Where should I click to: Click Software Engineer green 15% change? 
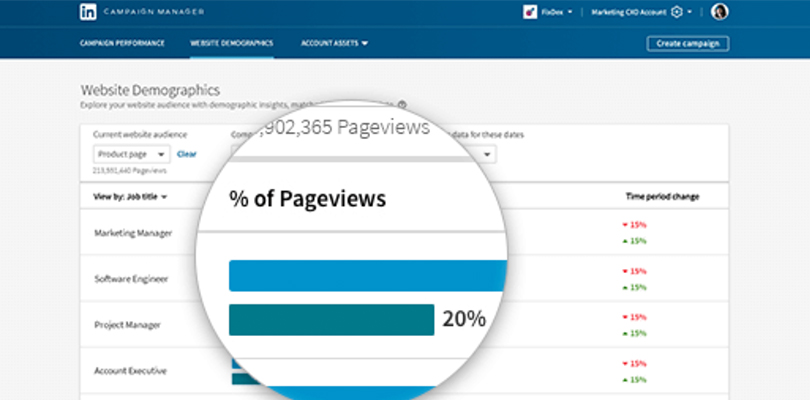coord(634,287)
